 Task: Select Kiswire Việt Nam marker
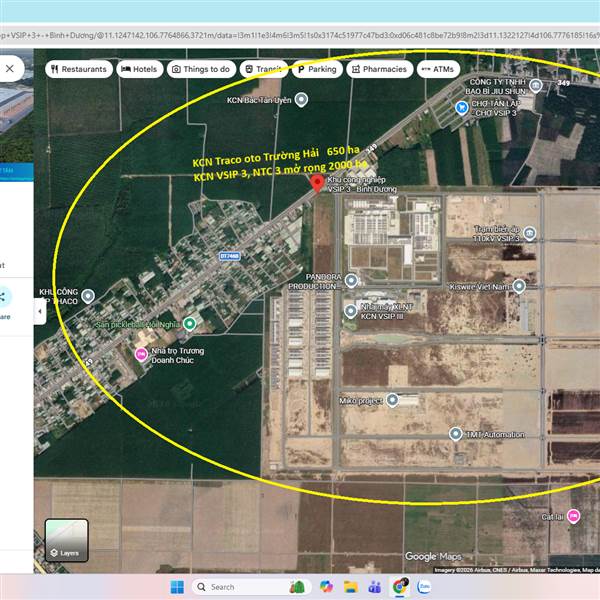point(519,286)
